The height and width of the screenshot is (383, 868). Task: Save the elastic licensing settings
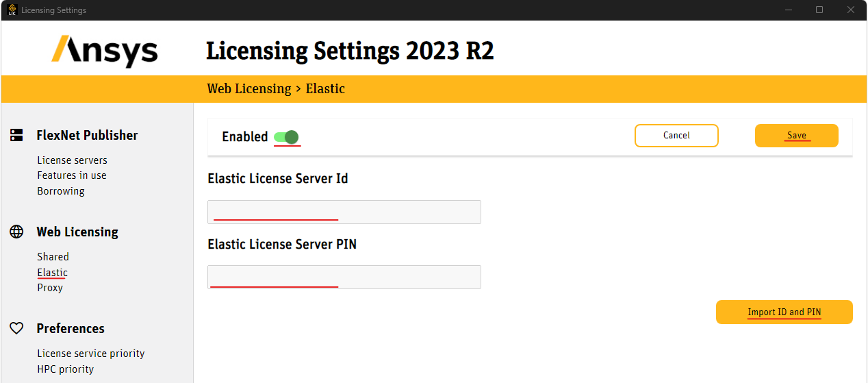pyautogui.click(x=796, y=136)
